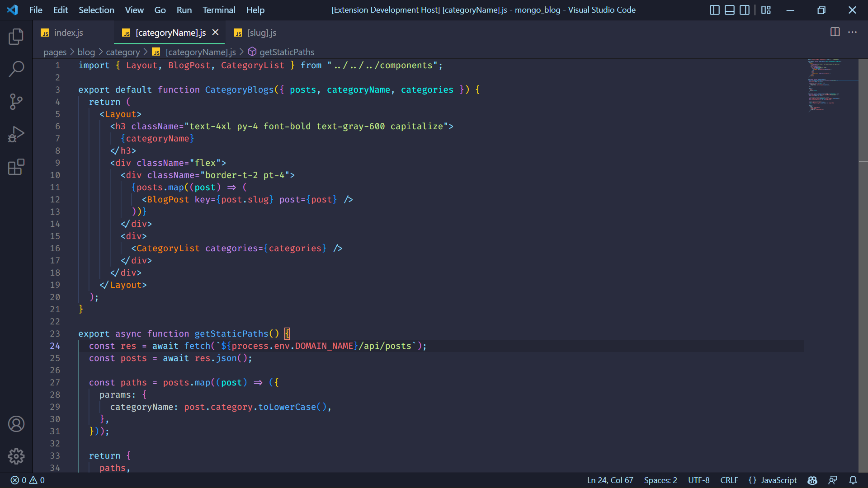Close the [categoryName].js tab
Viewport: 868px width, 488px height.
[215, 33]
